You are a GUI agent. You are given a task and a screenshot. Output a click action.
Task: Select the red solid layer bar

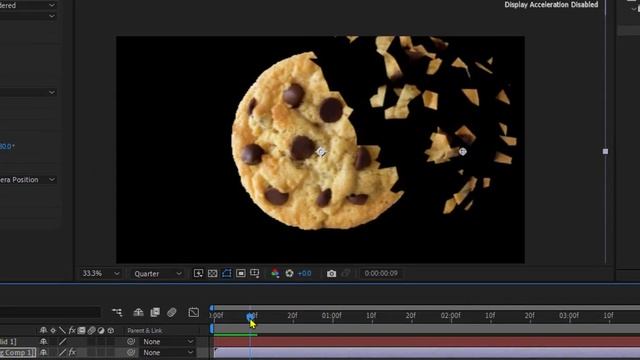(x=427, y=342)
